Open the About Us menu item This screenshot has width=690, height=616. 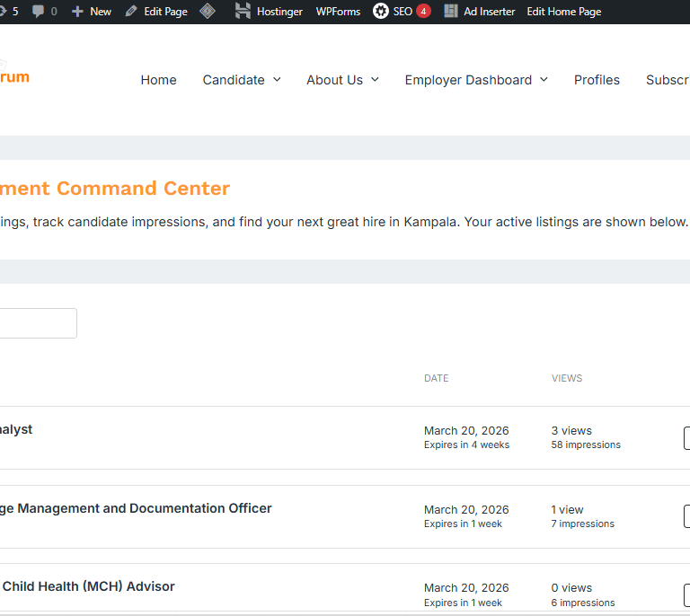334,80
